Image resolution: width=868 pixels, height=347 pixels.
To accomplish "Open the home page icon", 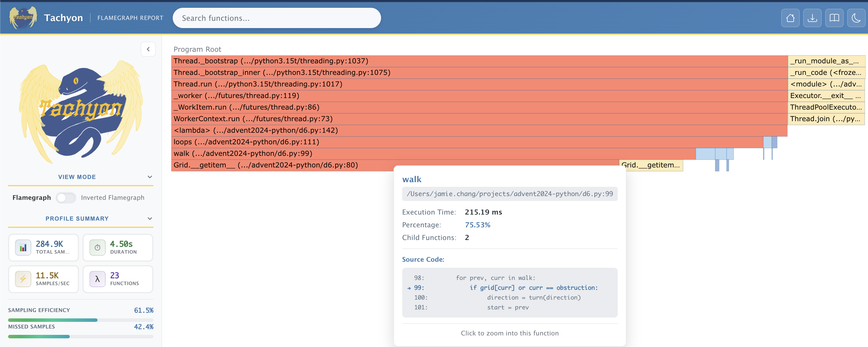I will click(790, 18).
